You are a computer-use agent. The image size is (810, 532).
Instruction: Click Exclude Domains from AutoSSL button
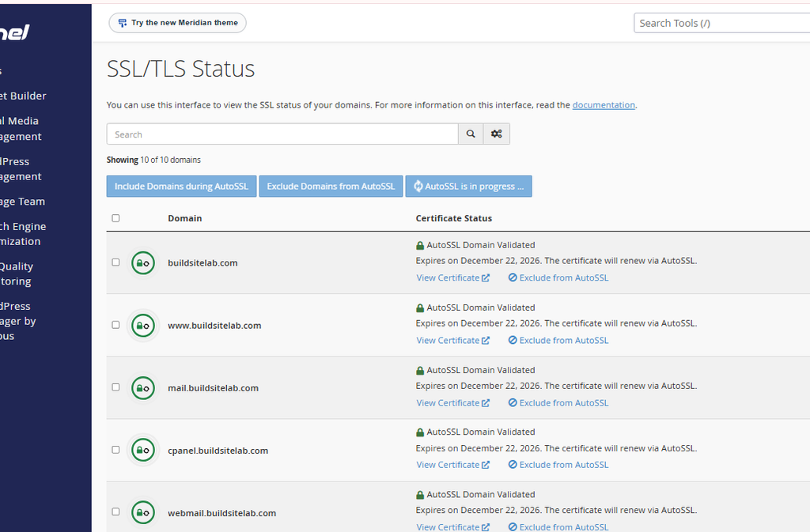pyautogui.click(x=331, y=187)
